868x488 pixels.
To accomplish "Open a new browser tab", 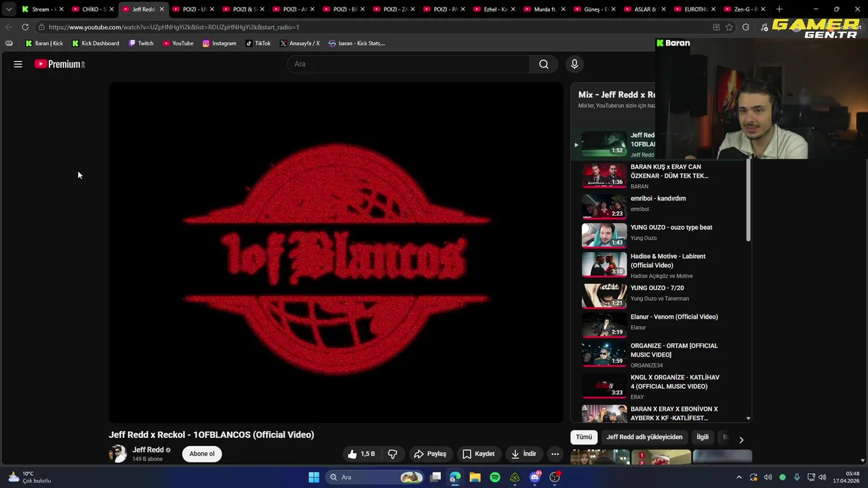I will pos(779,9).
